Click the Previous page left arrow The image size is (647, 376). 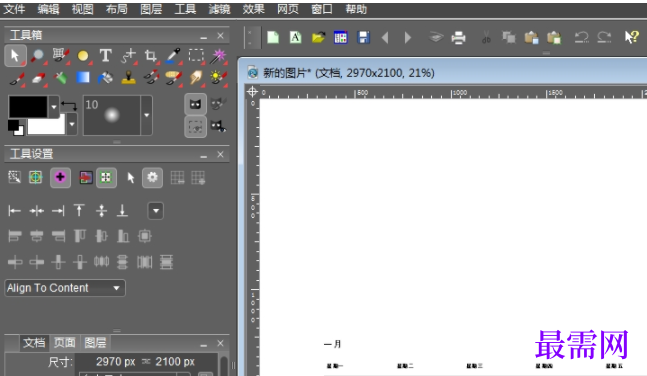(385, 38)
